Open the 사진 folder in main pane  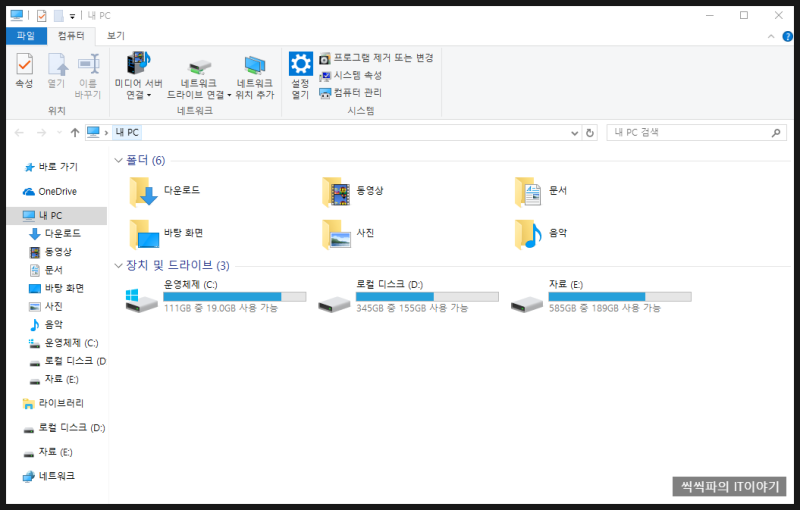pyautogui.click(x=348, y=234)
